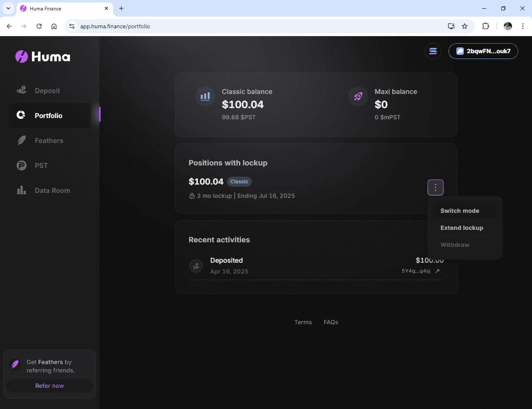Click the Deposited activity icon
This screenshot has height=409, width=532.
point(196,266)
